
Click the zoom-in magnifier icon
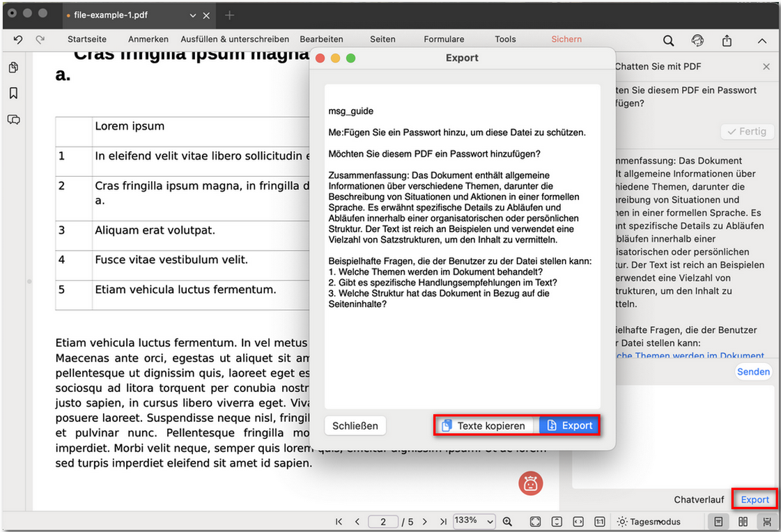(x=508, y=522)
